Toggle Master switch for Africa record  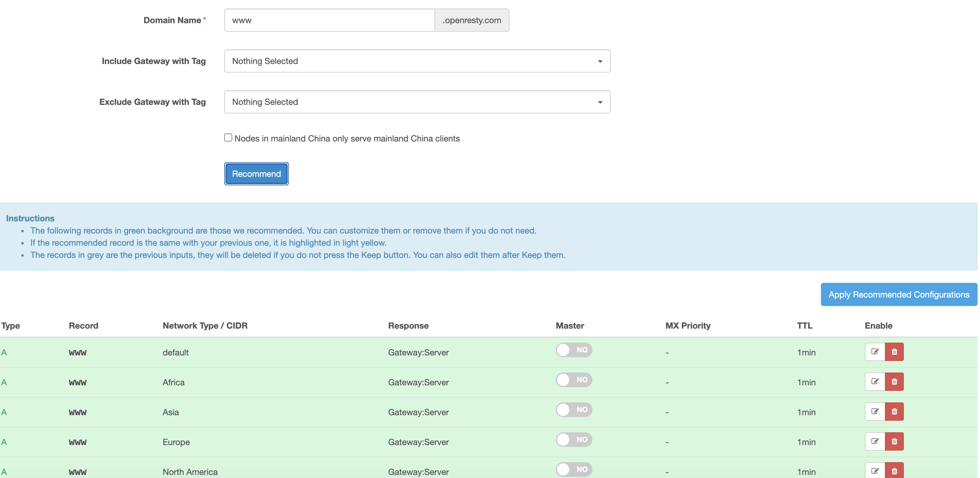574,380
